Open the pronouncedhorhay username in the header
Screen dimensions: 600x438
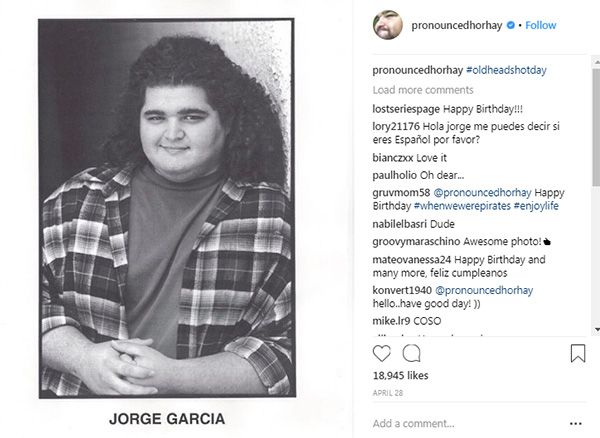tap(457, 25)
